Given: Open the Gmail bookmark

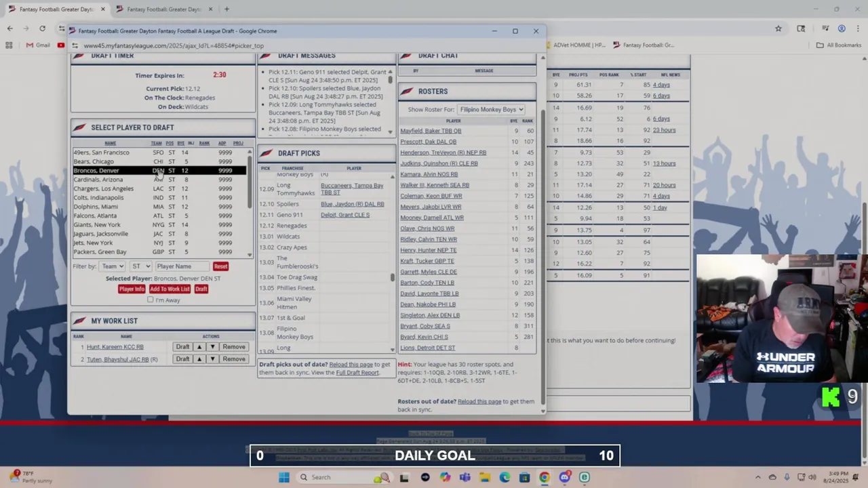Looking at the screenshot, I should tap(38, 45).
